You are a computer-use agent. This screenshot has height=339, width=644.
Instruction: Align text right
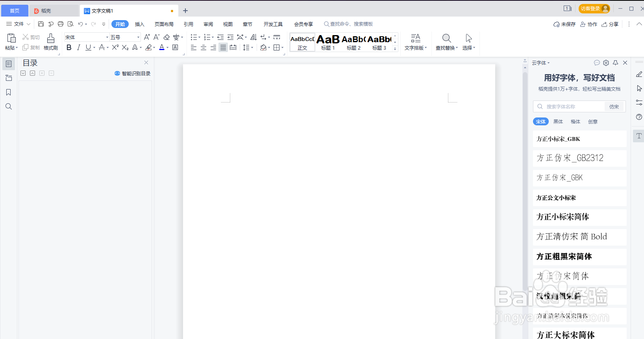coord(213,47)
